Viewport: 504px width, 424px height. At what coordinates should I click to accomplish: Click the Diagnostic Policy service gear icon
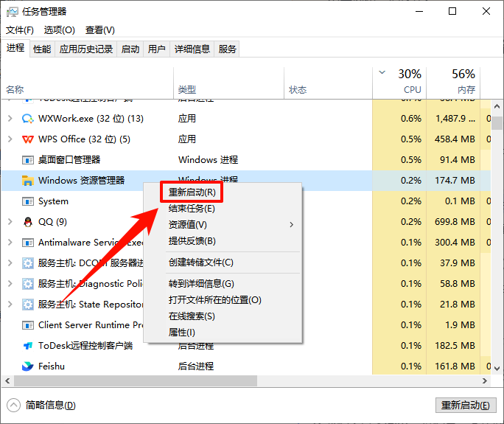28,284
